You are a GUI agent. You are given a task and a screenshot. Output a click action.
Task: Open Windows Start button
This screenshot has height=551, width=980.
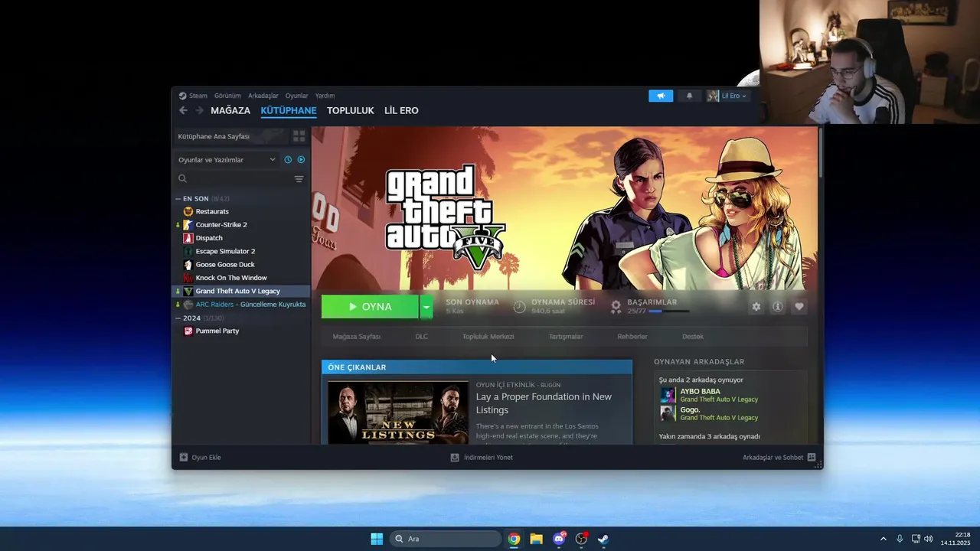coord(377,539)
